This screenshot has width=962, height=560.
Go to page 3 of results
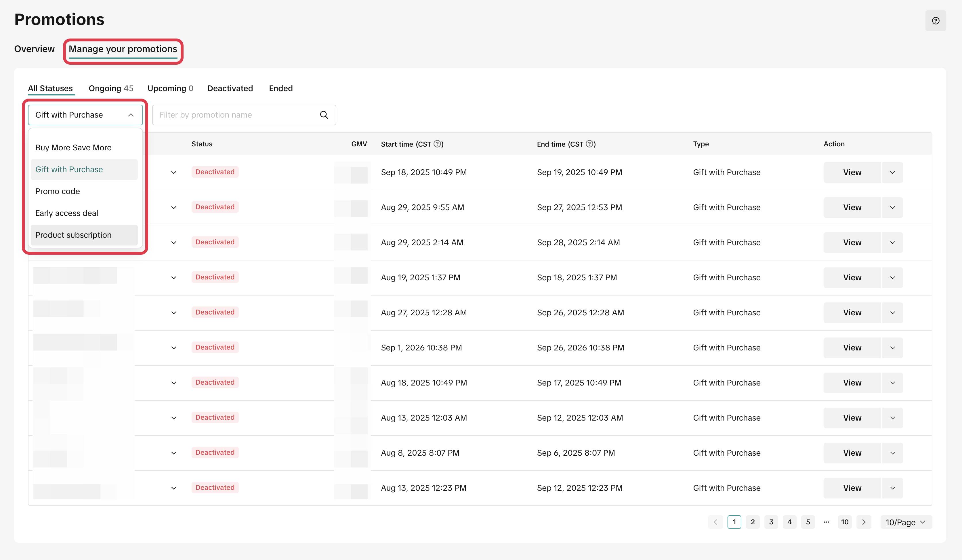pyautogui.click(x=771, y=522)
